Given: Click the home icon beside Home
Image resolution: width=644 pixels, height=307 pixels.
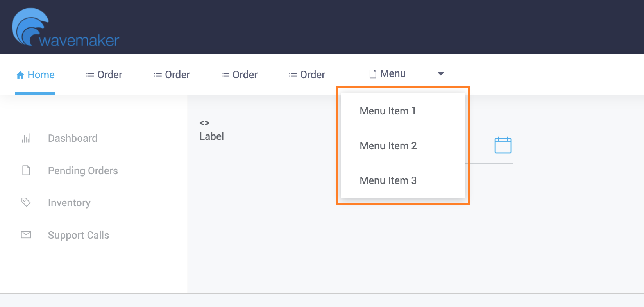Looking at the screenshot, I should [x=20, y=74].
